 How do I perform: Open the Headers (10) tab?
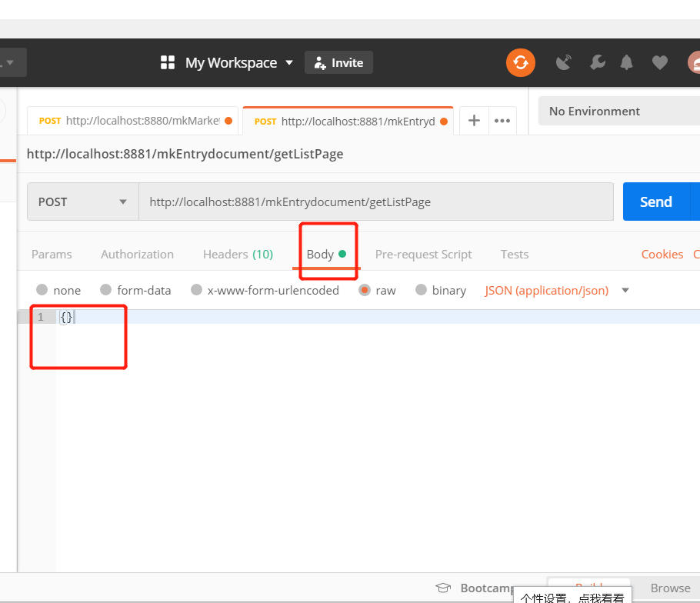(x=238, y=254)
